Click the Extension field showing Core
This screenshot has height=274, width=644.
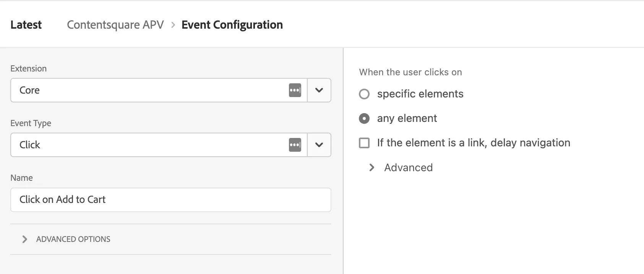pyautogui.click(x=149, y=90)
